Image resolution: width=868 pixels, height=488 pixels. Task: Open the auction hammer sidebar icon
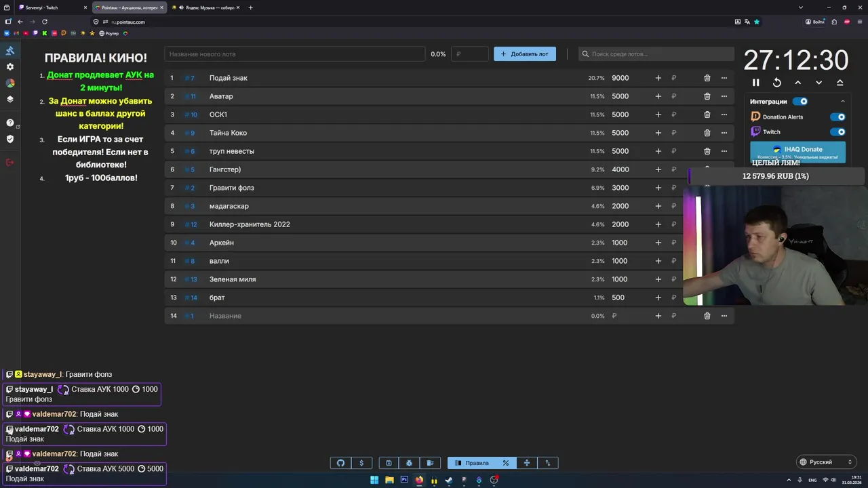10,51
